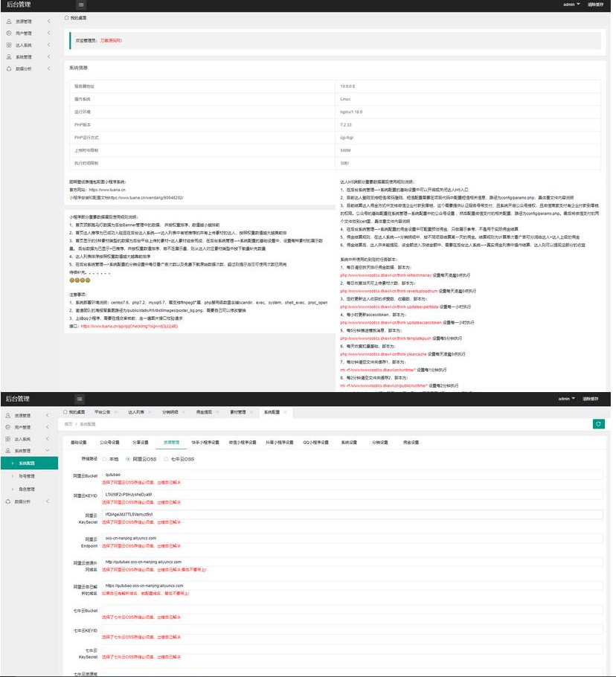Expand 用户管理 using its chevron on the dashboard sidebar
The width and height of the screenshot is (616, 677).
pyautogui.click(x=49, y=33)
